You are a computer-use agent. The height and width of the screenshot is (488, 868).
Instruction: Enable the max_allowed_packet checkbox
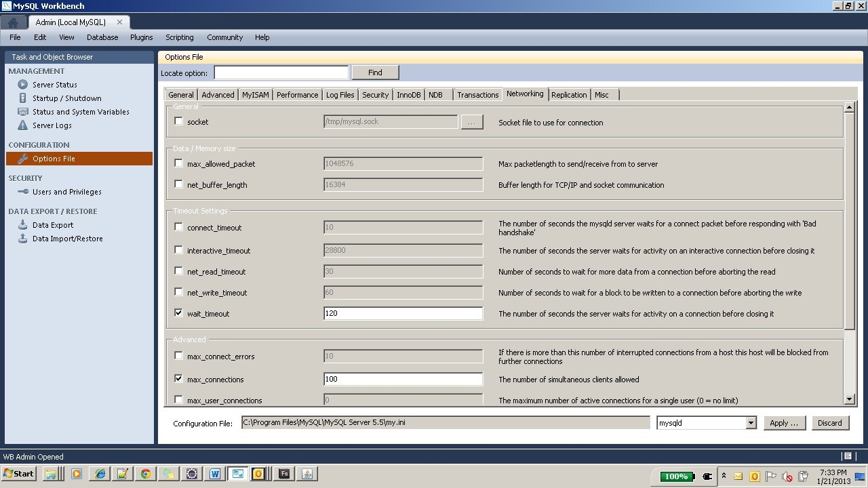(178, 163)
